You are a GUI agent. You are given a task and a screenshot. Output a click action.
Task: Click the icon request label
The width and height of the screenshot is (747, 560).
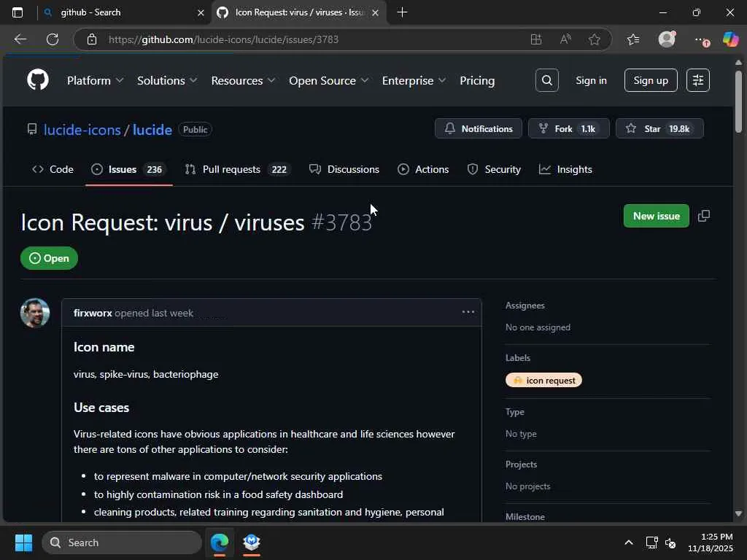(x=543, y=380)
